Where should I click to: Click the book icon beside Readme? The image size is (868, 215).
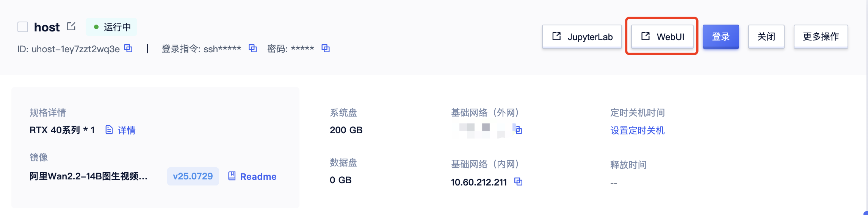(x=232, y=176)
